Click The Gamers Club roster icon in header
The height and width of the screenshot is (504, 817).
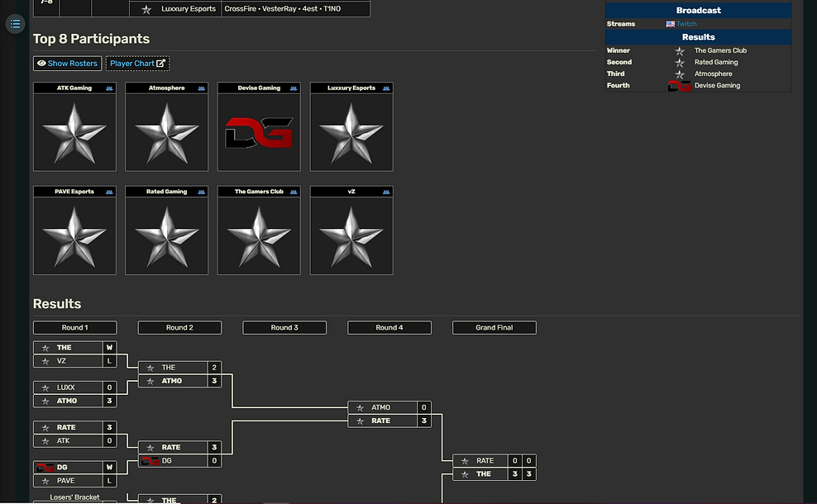click(x=294, y=193)
